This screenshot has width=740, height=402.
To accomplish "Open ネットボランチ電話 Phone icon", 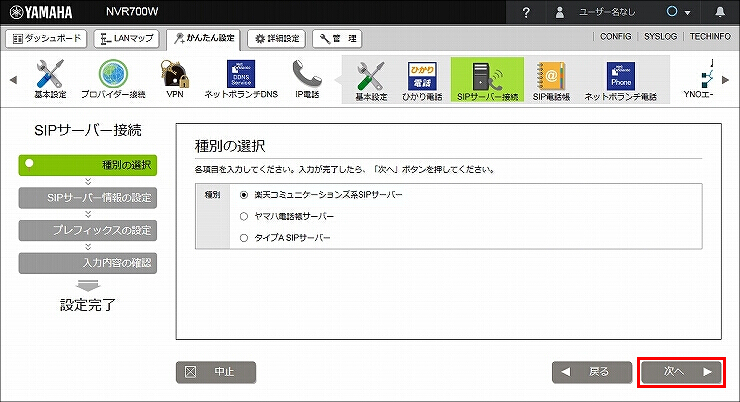I will pos(621,80).
